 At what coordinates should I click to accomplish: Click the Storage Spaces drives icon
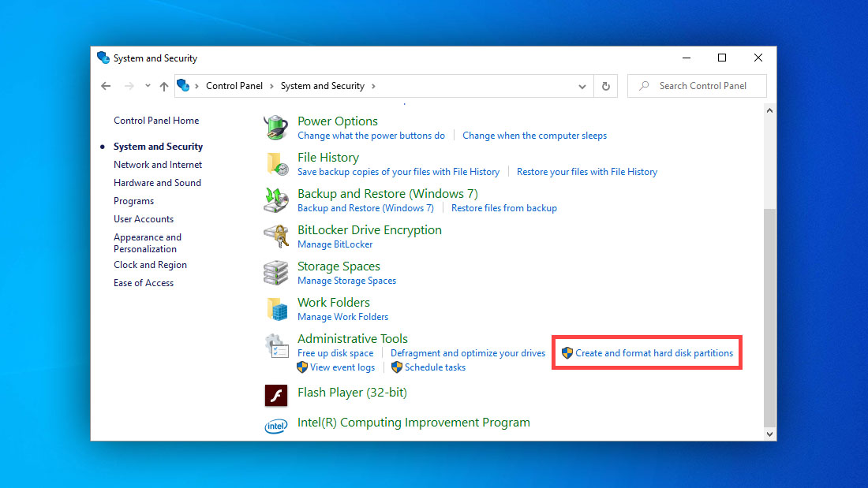coord(275,273)
